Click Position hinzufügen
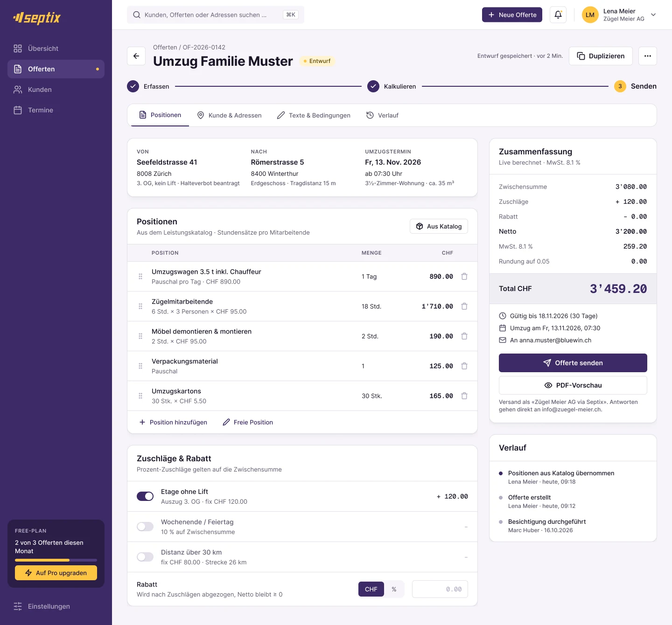 173,422
